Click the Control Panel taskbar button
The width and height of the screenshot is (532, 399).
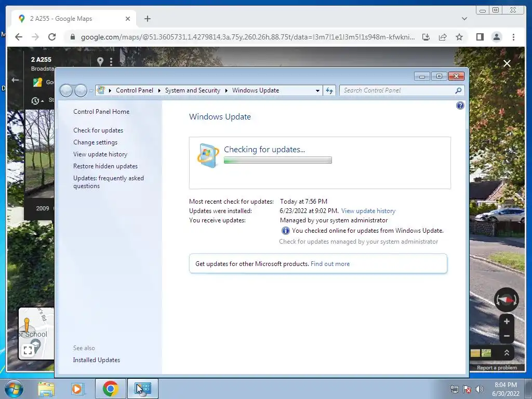coord(143,389)
